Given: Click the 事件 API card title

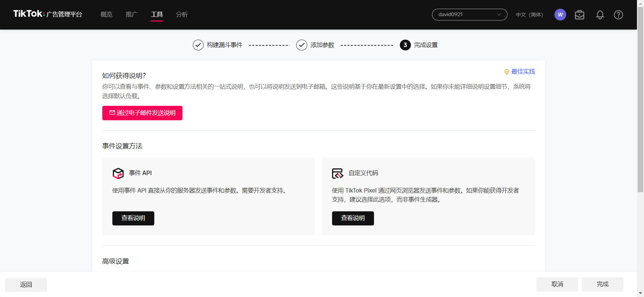Looking at the screenshot, I should point(140,173).
